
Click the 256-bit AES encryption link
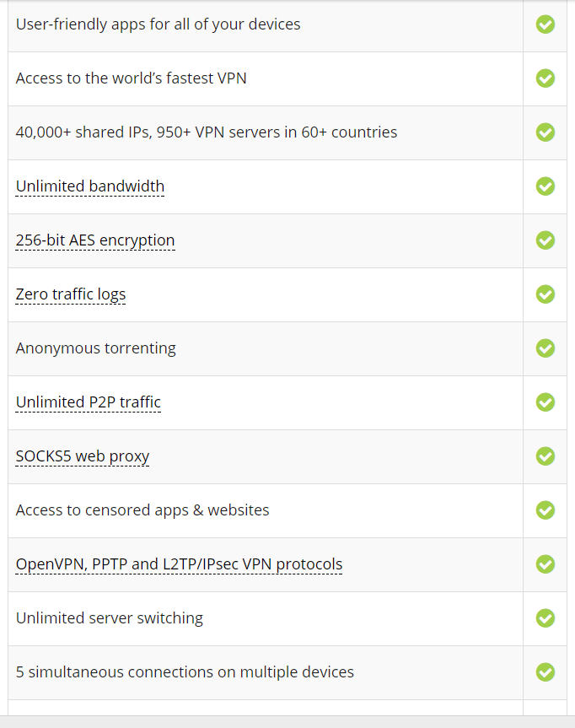[x=95, y=240]
